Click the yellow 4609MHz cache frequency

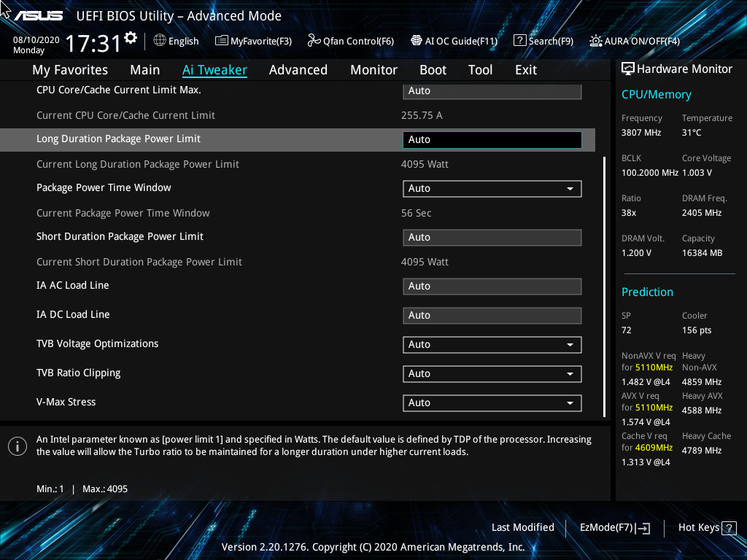pos(654,448)
